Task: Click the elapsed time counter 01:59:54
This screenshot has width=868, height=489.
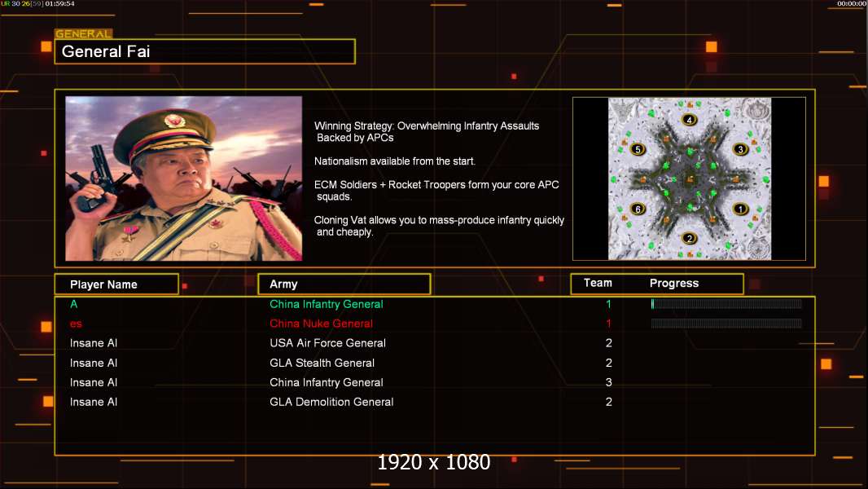Action: click(59, 3)
